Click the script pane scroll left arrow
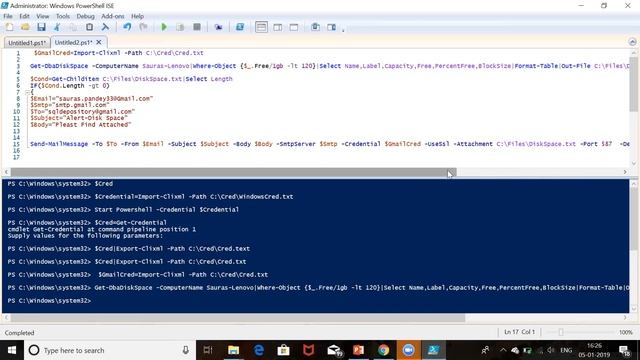 (6, 172)
